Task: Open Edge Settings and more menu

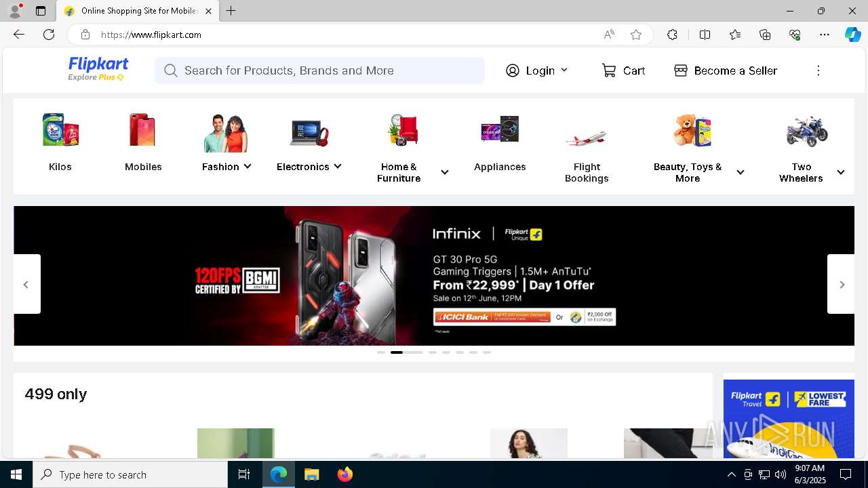Action: 825,35
